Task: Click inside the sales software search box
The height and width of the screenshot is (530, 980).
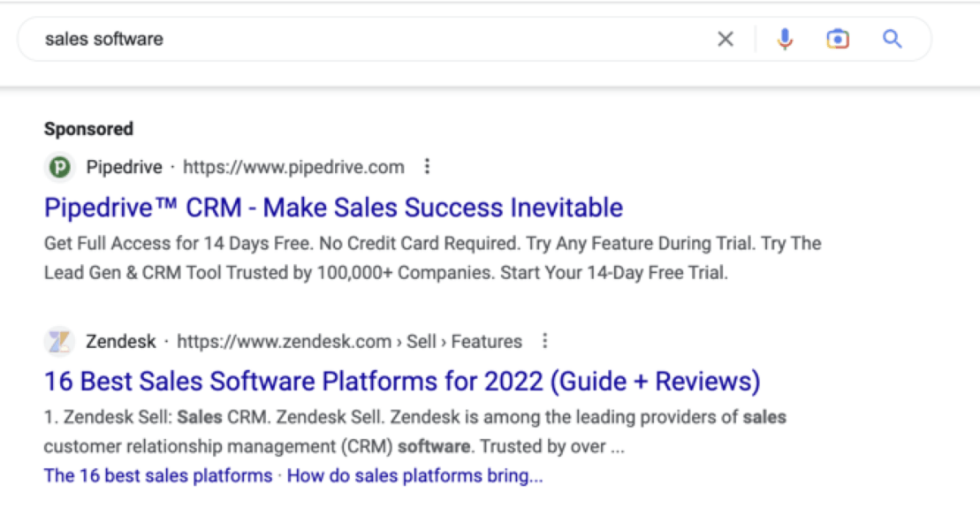Action: coord(353,39)
